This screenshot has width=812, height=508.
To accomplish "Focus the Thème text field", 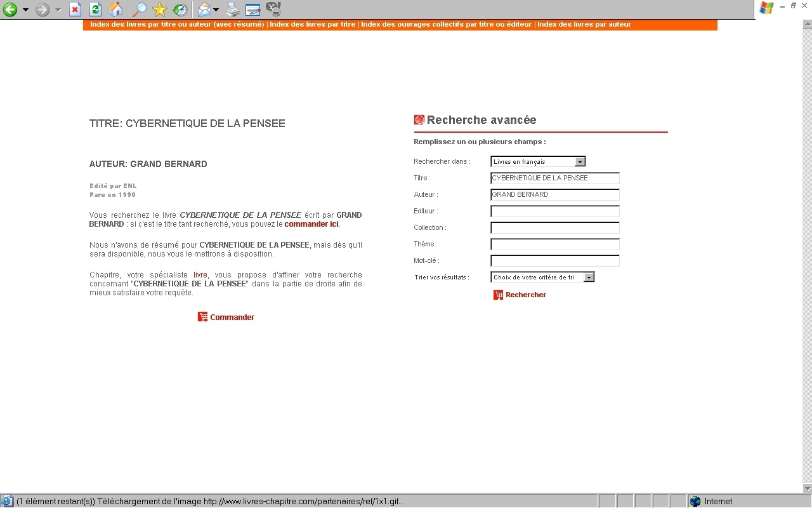I will (x=555, y=244).
